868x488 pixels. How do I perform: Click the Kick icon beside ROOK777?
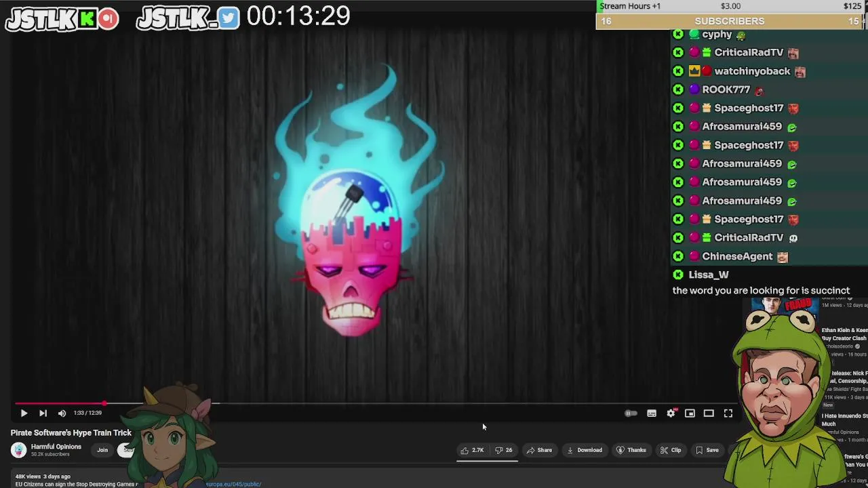tap(678, 89)
